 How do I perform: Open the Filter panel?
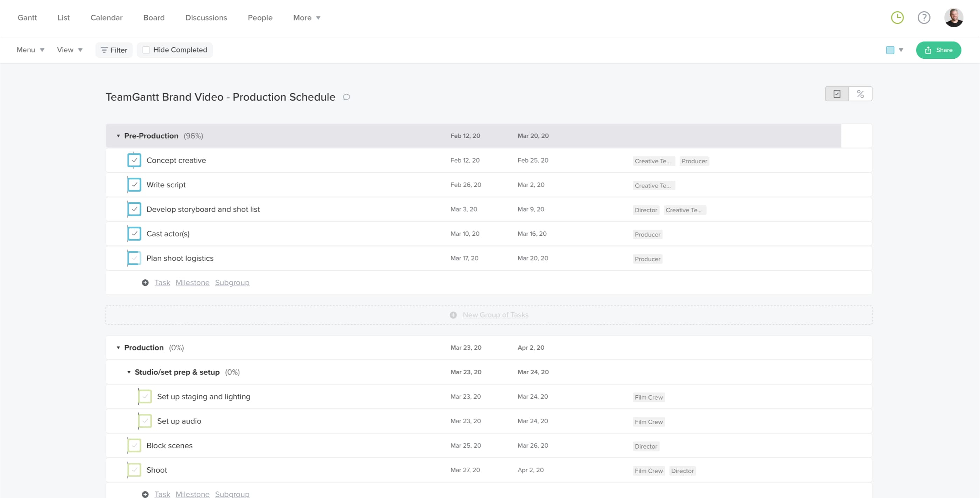pyautogui.click(x=114, y=50)
